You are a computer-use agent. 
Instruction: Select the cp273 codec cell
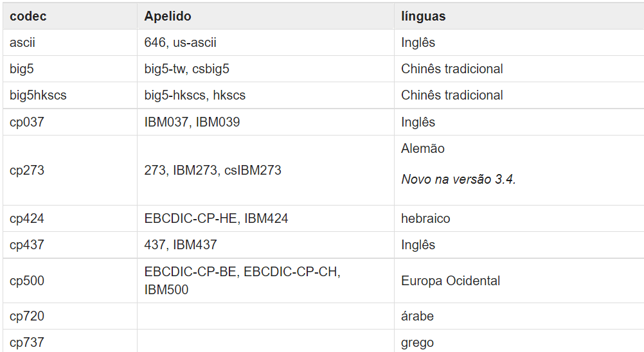(70, 170)
